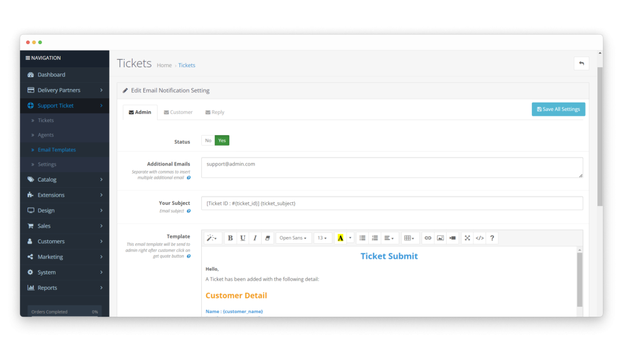Click the Save All Settings button
Screen dimensions: 623x364
coord(558,110)
